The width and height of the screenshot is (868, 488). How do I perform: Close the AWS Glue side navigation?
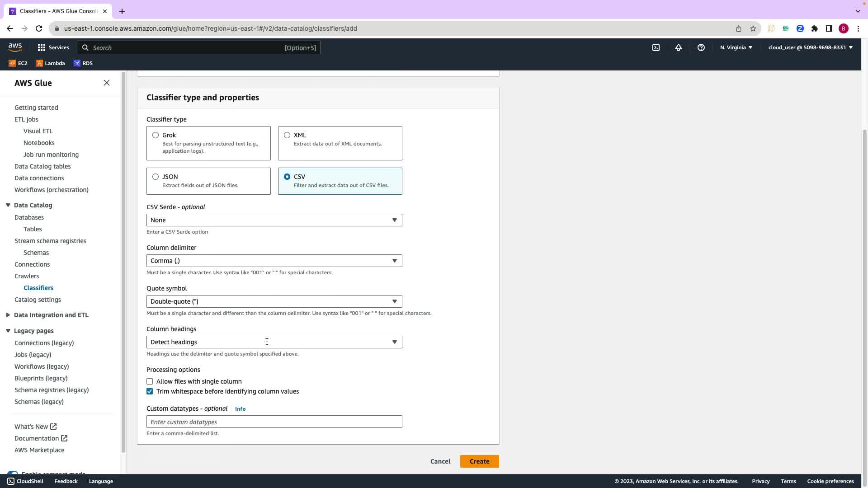(107, 83)
